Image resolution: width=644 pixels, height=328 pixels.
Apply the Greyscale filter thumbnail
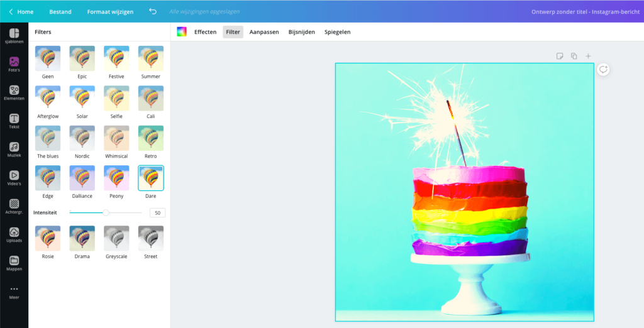pyautogui.click(x=116, y=238)
